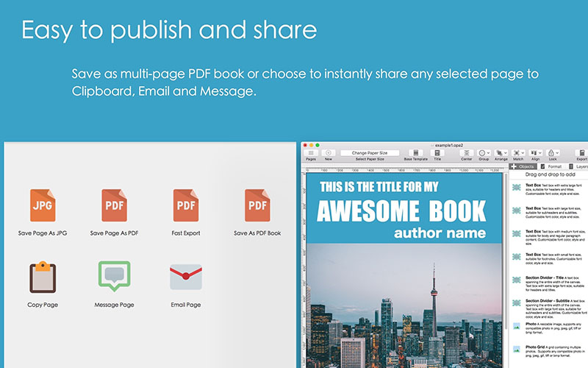
Task: Select the city skyline photo on canvas
Action: (x=404, y=305)
